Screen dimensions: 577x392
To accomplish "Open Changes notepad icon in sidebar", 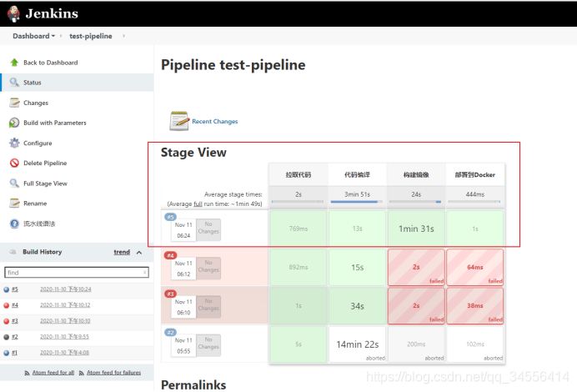I will coord(14,103).
